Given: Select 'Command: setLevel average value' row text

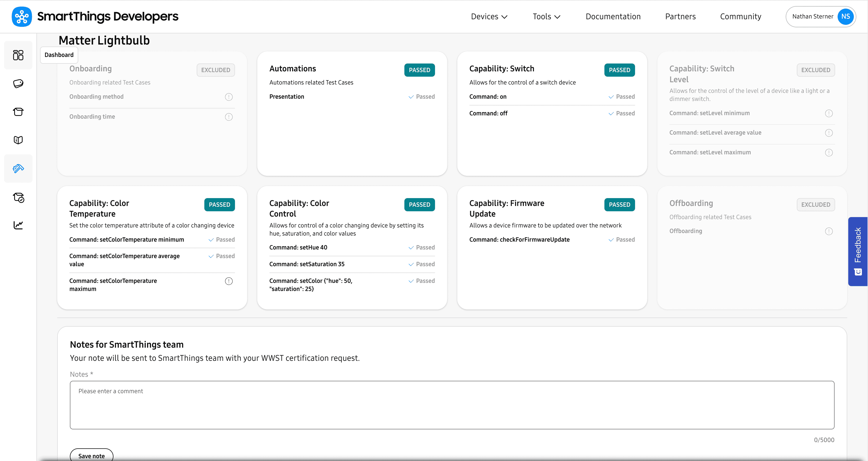Looking at the screenshot, I should [715, 133].
